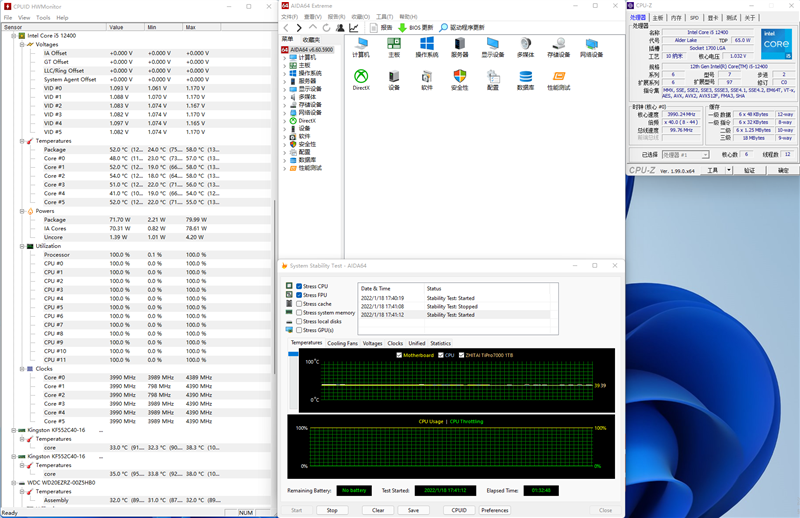Enable Stress GPU(s) checkbox

tap(299, 330)
